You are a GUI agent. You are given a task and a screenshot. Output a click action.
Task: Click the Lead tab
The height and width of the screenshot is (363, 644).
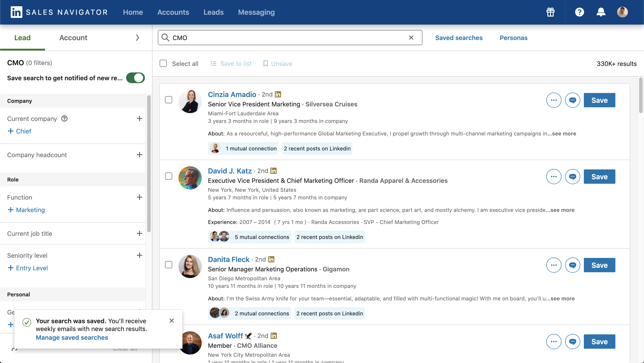click(x=22, y=38)
